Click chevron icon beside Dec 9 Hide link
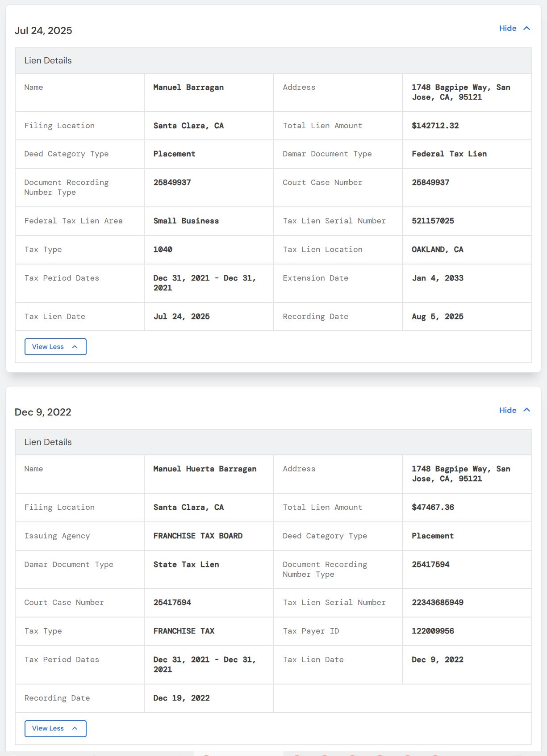547x756 pixels. (x=526, y=410)
